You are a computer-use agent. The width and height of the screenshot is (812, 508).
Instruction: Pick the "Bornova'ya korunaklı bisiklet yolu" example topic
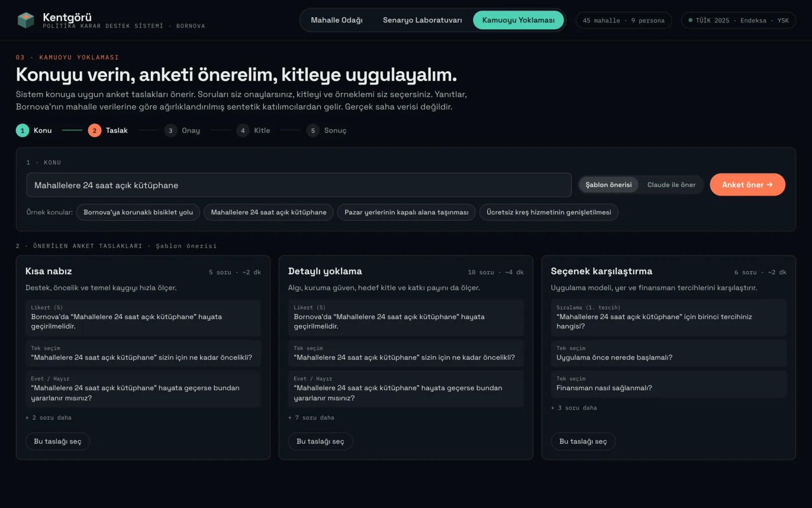tap(138, 212)
